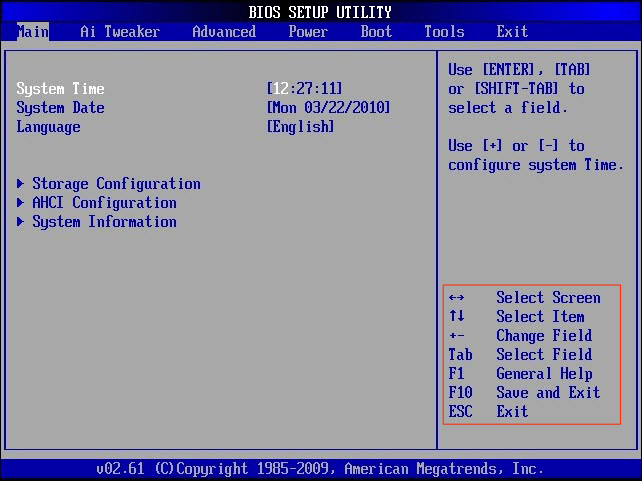Click the up-down arrows Select Item icon
This screenshot has width=642, height=481.
click(x=457, y=316)
